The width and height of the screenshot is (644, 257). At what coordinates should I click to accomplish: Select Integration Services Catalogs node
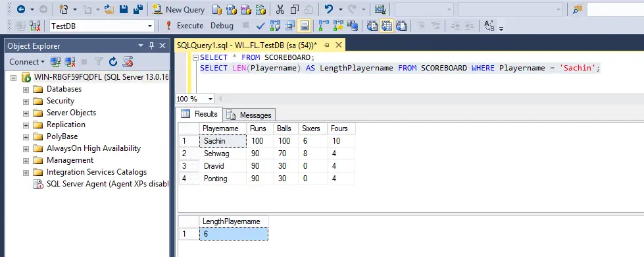click(x=97, y=172)
